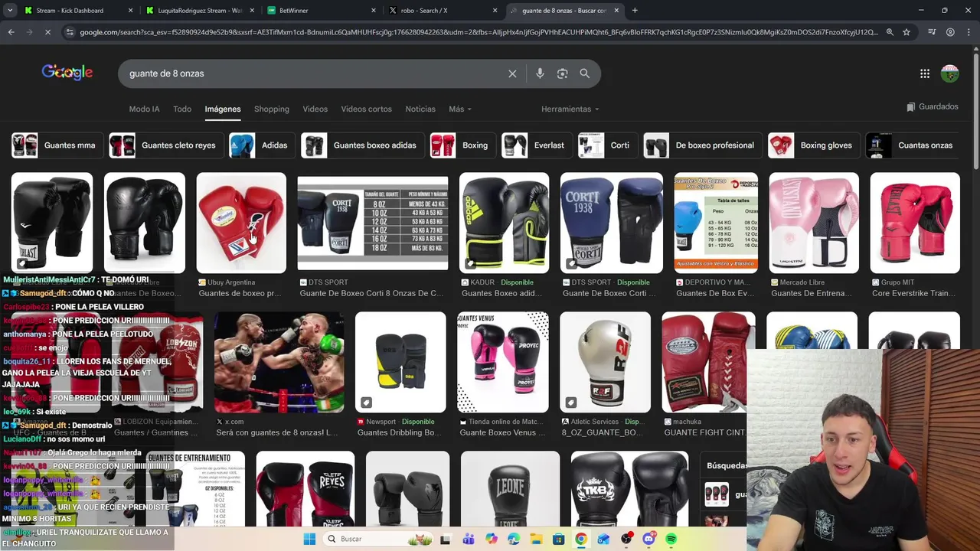This screenshot has height=551, width=980.
Task: Close the BetWinner tab
Action: [x=374, y=11]
